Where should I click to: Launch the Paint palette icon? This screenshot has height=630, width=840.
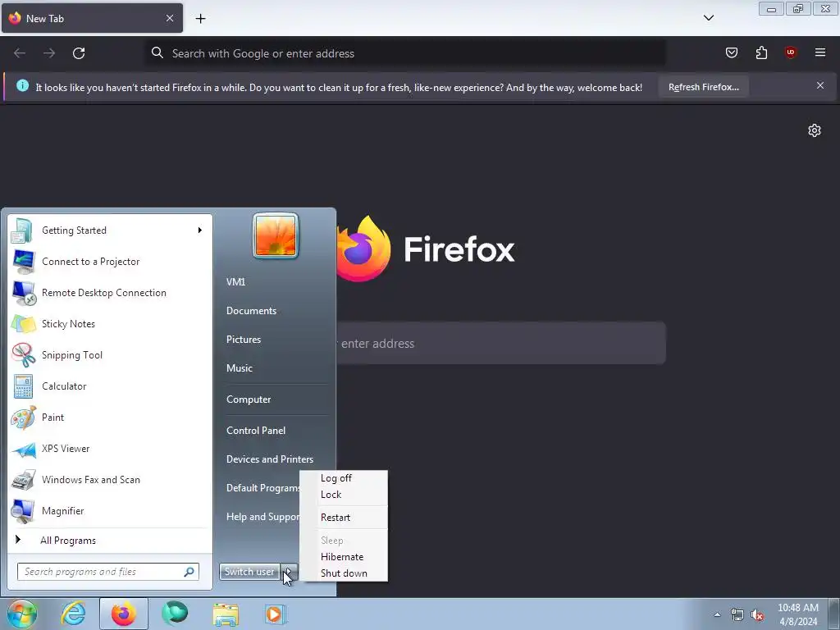pyautogui.click(x=23, y=418)
